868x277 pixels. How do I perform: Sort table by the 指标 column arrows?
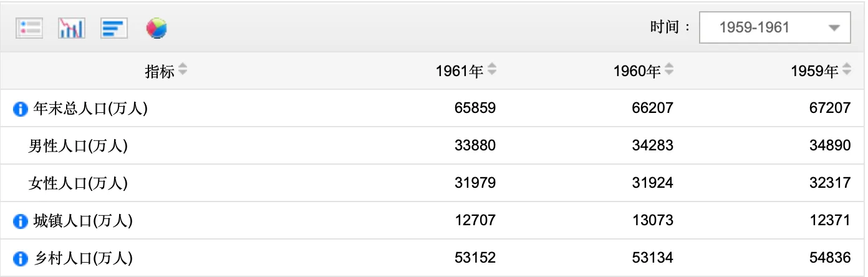[x=182, y=70]
